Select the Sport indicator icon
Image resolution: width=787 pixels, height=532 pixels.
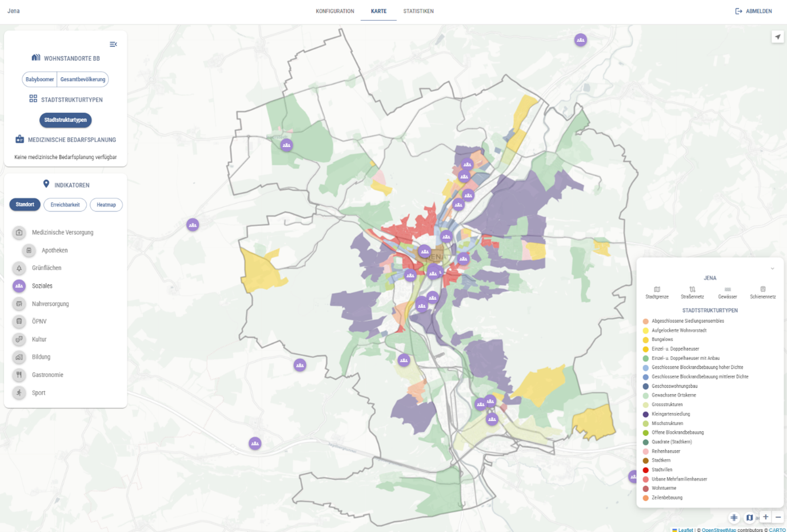point(19,393)
